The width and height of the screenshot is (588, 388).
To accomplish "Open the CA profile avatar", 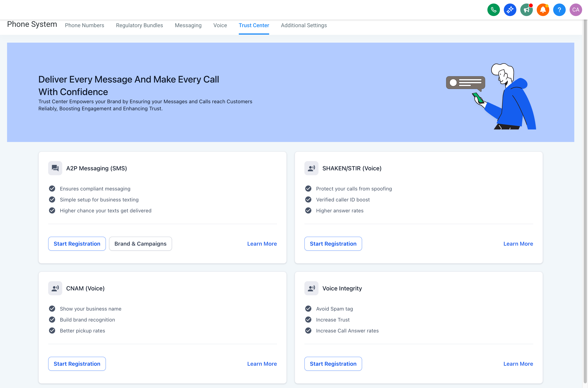I will point(576,10).
